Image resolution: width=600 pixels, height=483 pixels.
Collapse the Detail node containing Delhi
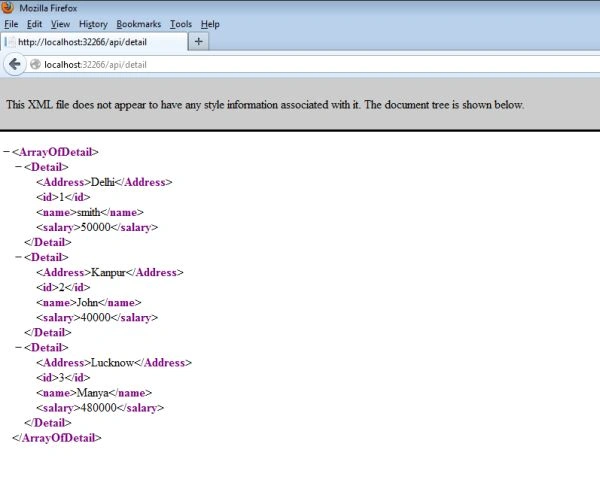click(x=18, y=167)
